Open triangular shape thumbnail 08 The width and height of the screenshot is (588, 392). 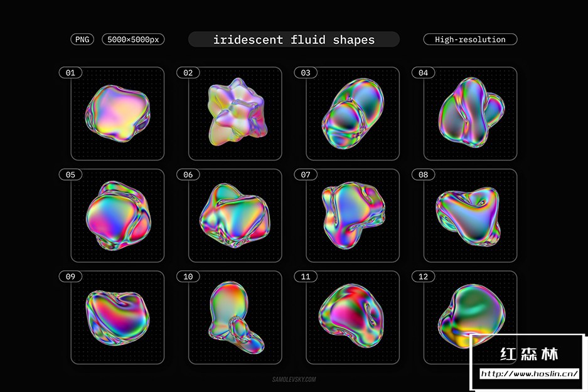[x=470, y=216]
